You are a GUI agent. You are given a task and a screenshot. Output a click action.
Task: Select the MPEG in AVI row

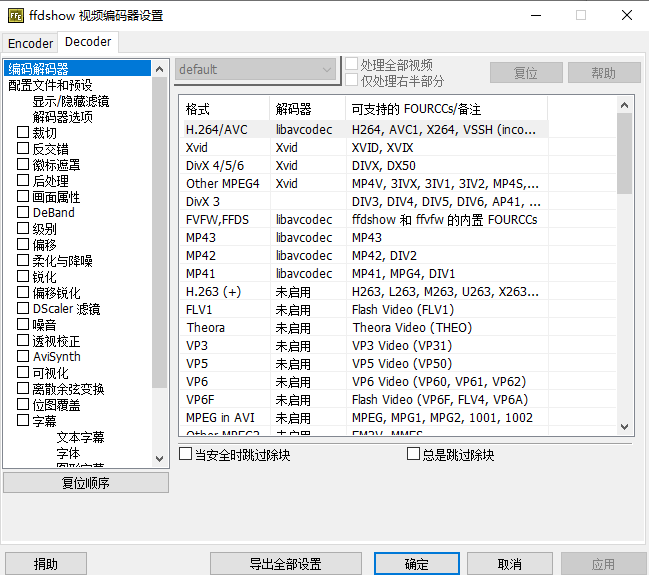pos(365,418)
